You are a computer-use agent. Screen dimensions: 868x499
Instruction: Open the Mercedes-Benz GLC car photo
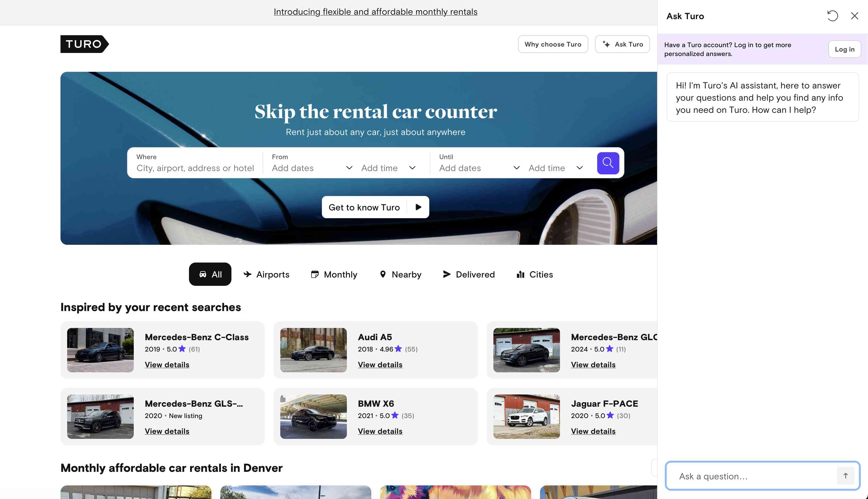tap(526, 350)
